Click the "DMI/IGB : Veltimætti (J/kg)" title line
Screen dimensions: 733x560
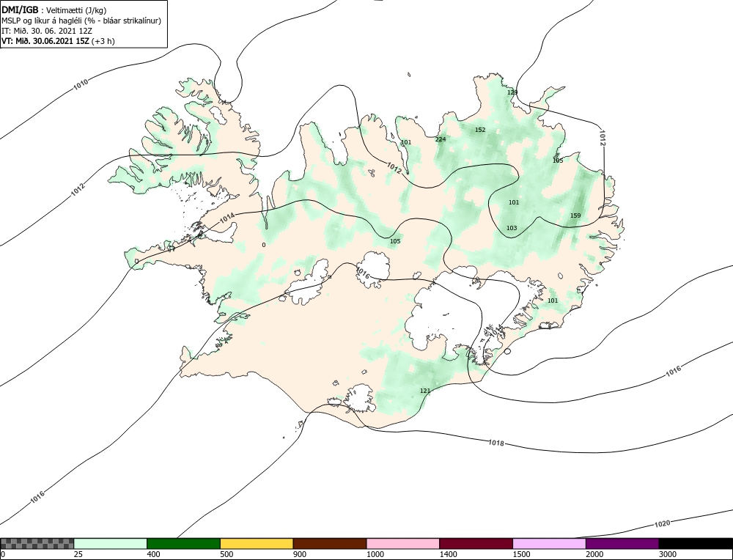tap(54, 10)
